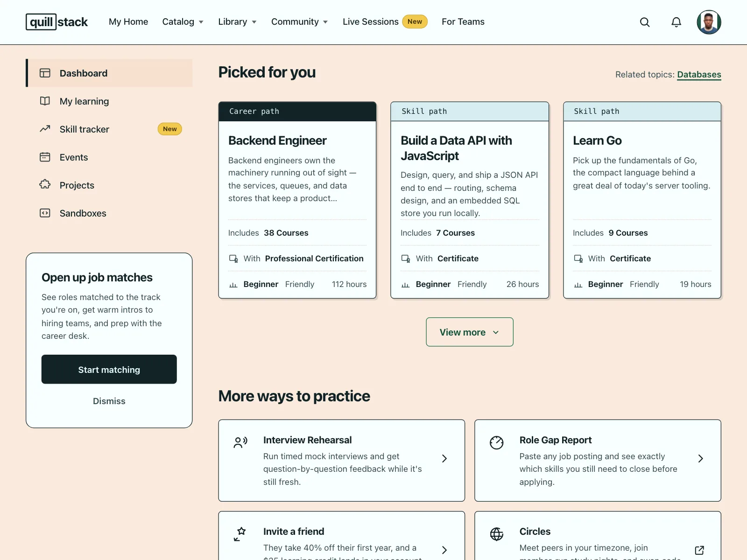Open Live Sessions nav item
The image size is (747, 560).
(371, 22)
